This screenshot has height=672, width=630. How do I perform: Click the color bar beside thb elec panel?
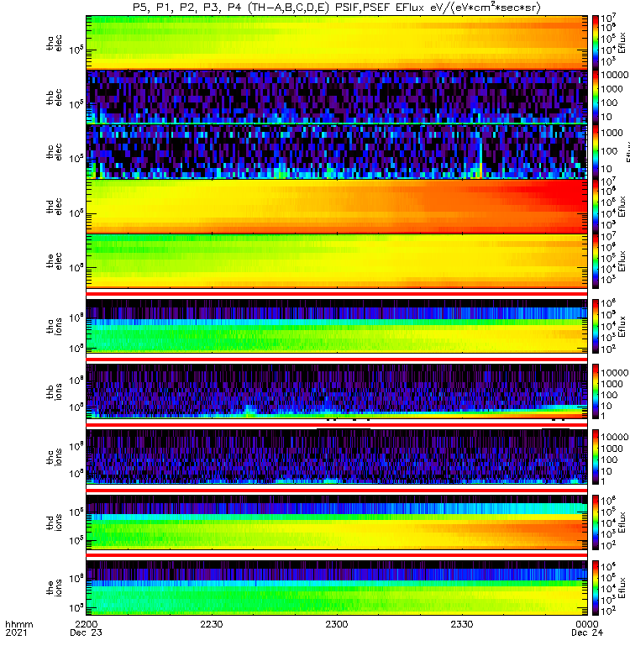point(596,97)
